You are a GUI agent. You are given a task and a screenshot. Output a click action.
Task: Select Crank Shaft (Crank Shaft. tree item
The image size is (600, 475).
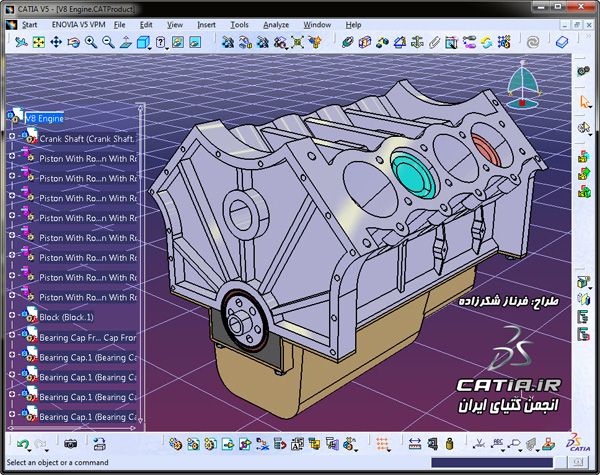(x=87, y=139)
